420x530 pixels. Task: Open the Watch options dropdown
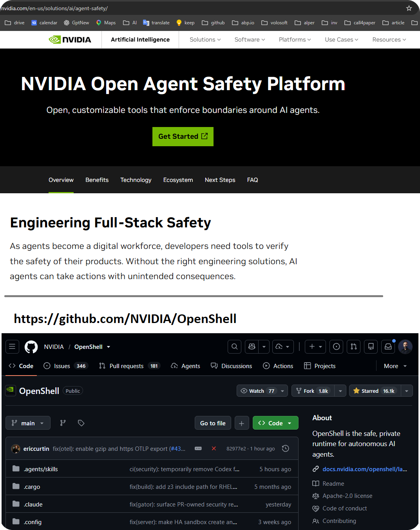click(282, 391)
